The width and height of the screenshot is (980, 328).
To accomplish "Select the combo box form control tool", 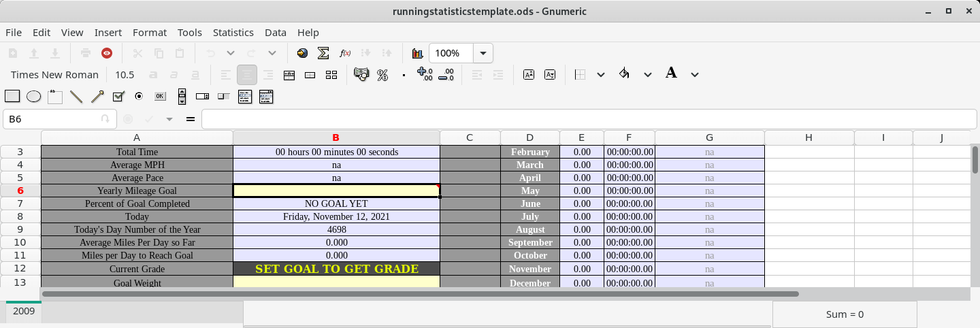I will point(266,97).
